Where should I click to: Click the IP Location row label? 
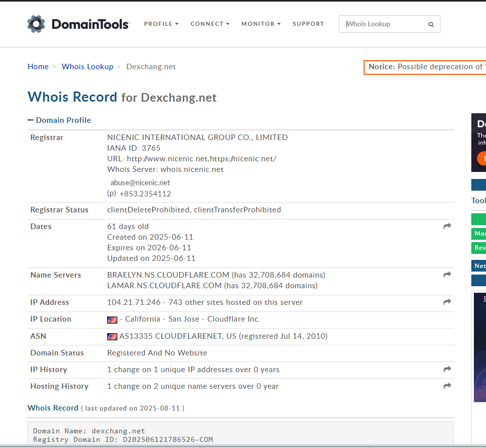click(x=51, y=319)
